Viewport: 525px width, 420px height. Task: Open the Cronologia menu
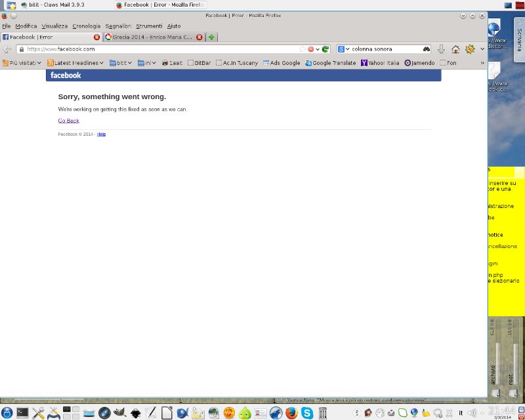[x=87, y=26]
